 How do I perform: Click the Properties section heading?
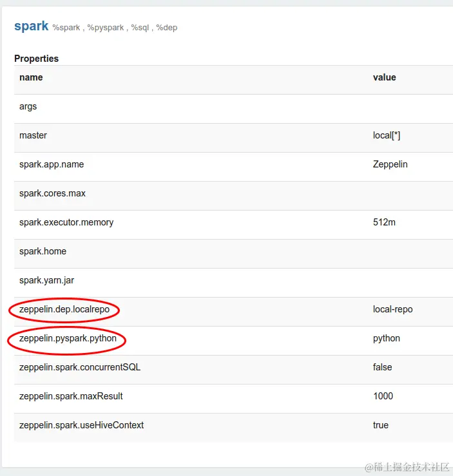click(37, 58)
